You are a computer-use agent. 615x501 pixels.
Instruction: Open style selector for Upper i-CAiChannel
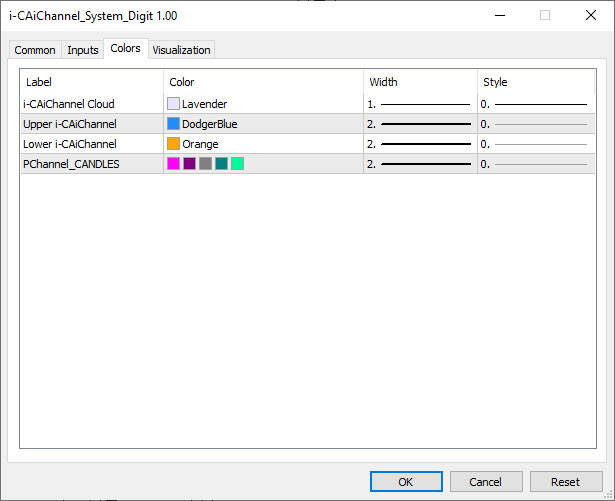pyautogui.click(x=536, y=124)
